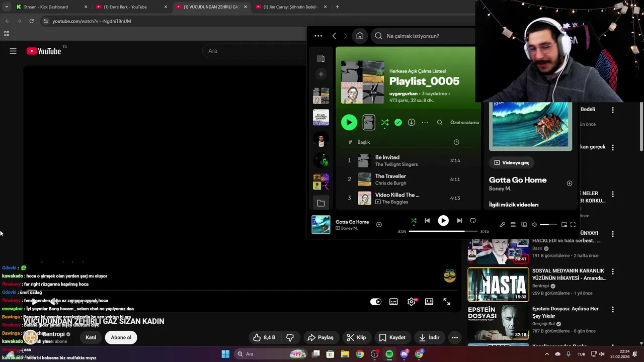
Task: Open the lyrics microphone view
Action: point(502,225)
